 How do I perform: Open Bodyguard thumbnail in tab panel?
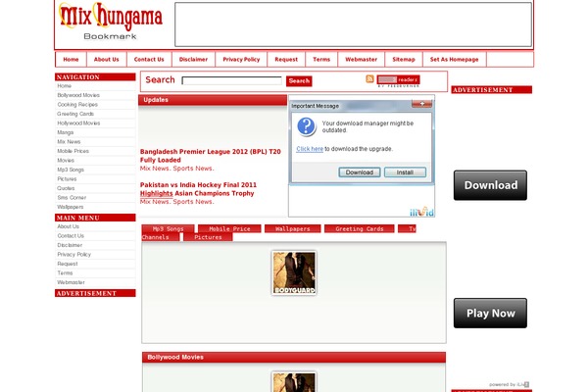[x=294, y=272]
